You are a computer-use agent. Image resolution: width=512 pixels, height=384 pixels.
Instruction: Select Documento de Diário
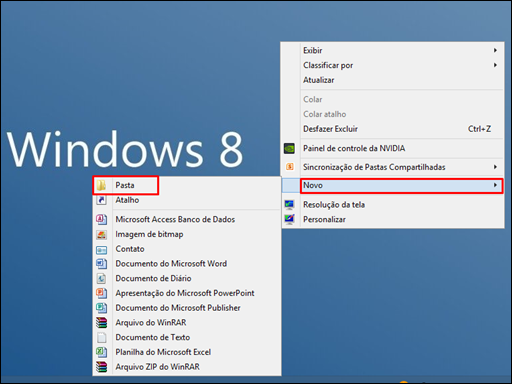[x=187, y=278]
